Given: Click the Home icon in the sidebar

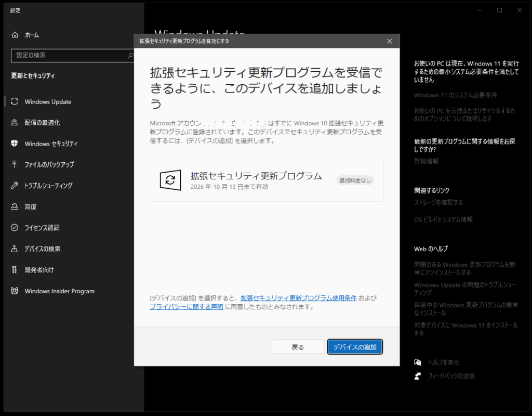Looking at the screenshot, I should [15, 35].
